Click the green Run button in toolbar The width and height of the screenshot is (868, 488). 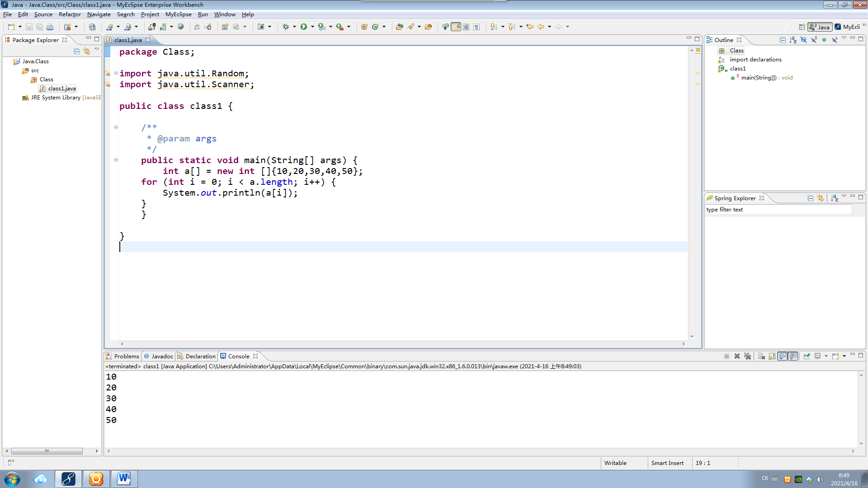(x=304, y=27)
